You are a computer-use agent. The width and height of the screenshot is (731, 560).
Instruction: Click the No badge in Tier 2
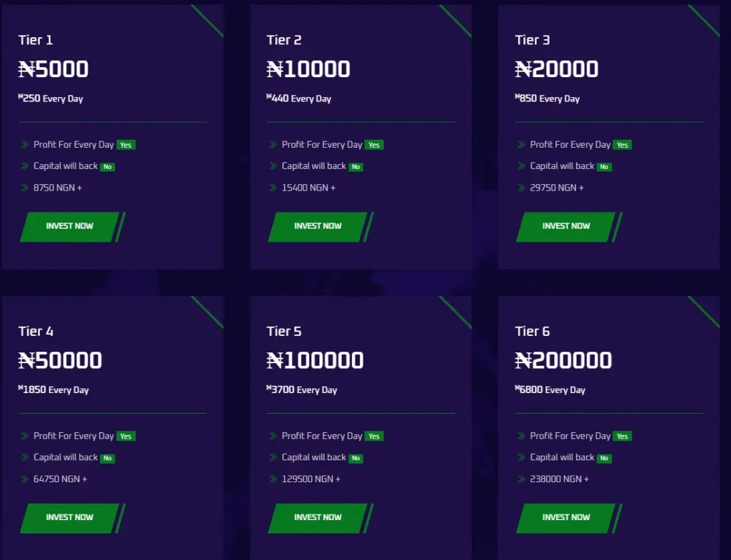click(356, 167)
